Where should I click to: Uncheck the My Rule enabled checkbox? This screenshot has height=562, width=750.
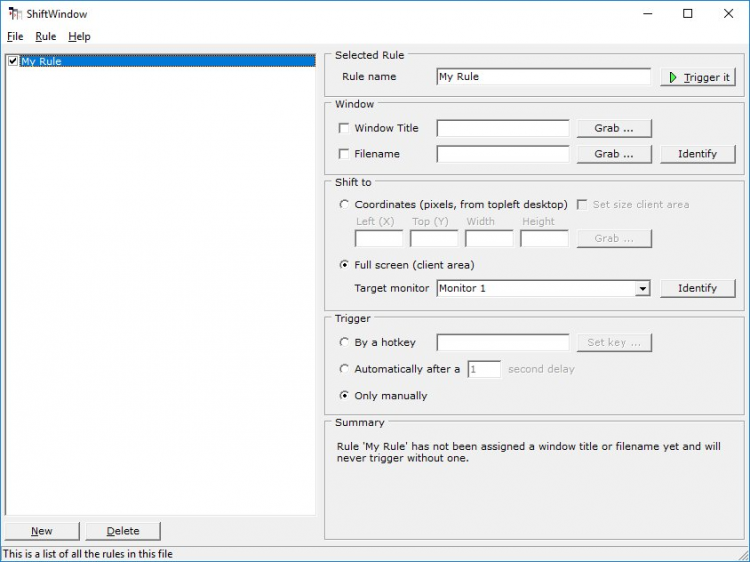click(x=13, y=61)
